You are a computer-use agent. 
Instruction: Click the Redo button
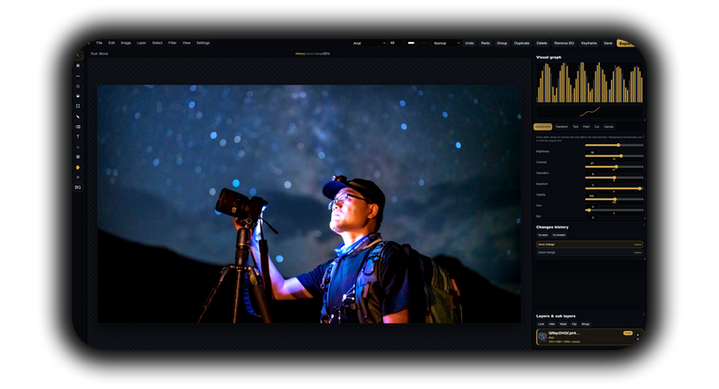485,43
